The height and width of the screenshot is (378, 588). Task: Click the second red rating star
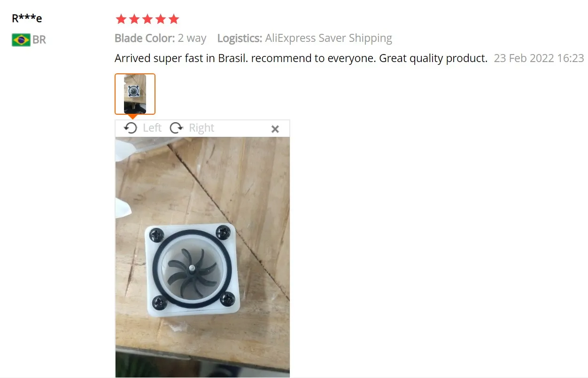coord(134,19)
